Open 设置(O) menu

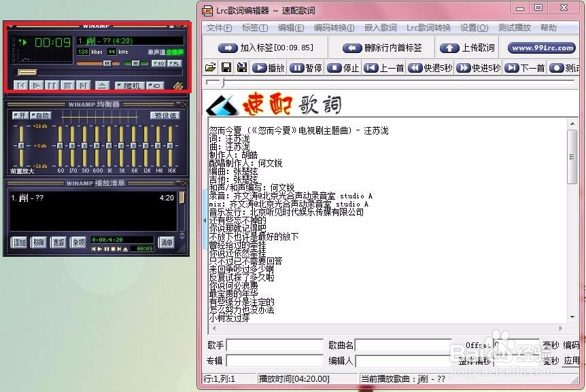[x=474, y=28]
